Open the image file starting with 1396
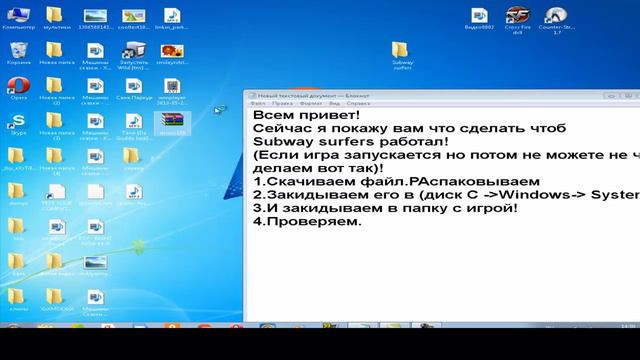The image size is (640, 360). coord(95,18)
